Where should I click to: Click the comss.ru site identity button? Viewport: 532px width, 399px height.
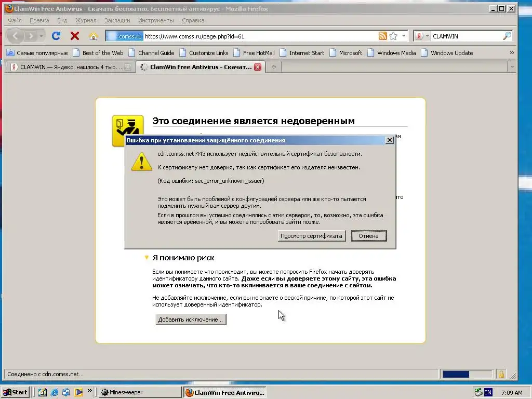pyautogui.click(x=125, y=36)
